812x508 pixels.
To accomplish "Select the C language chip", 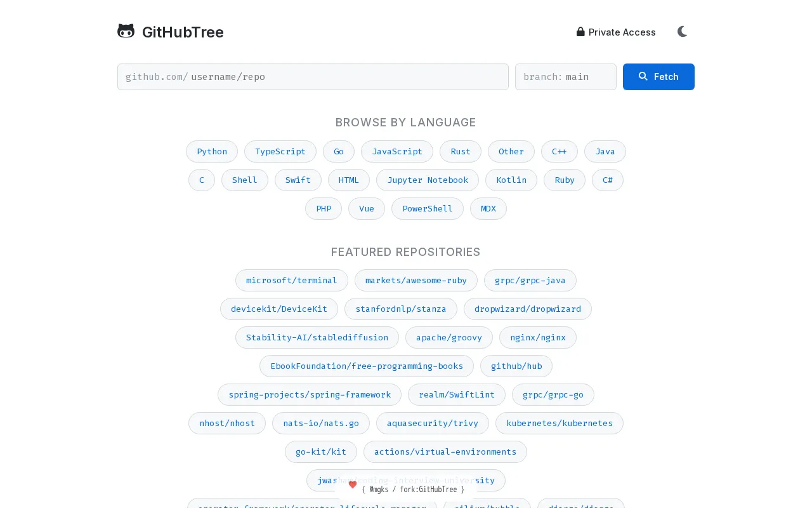I will pos(202,180).
